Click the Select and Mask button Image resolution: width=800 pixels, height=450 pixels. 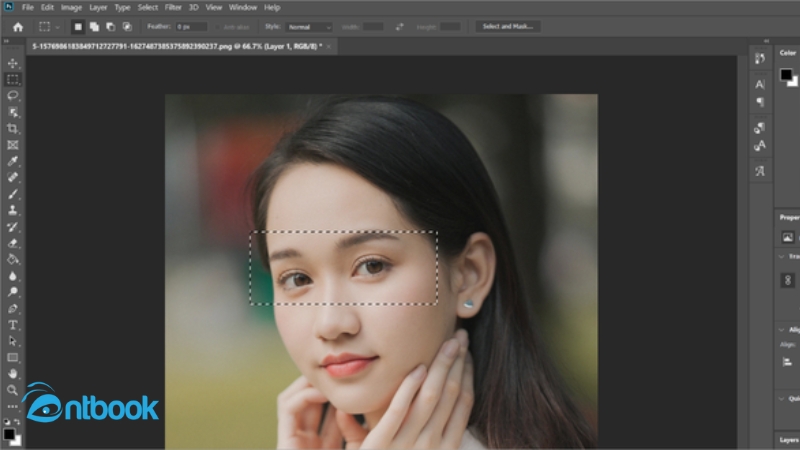508,27
